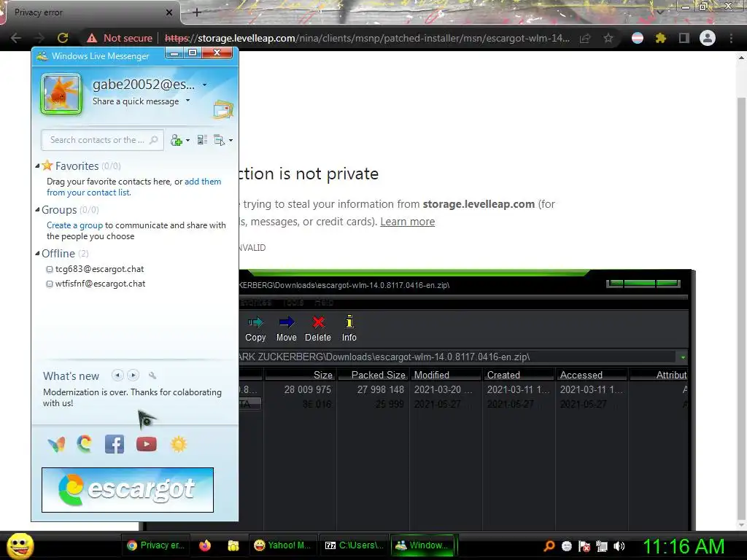Viewport: 747px width, 560px height.
Task: Show next What's new item
Action: tap(133, 376)
